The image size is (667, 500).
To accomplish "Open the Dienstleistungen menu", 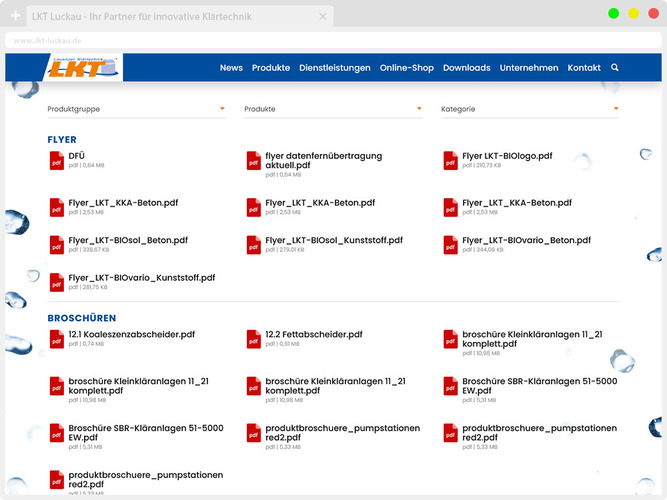I will coord(334,68).
